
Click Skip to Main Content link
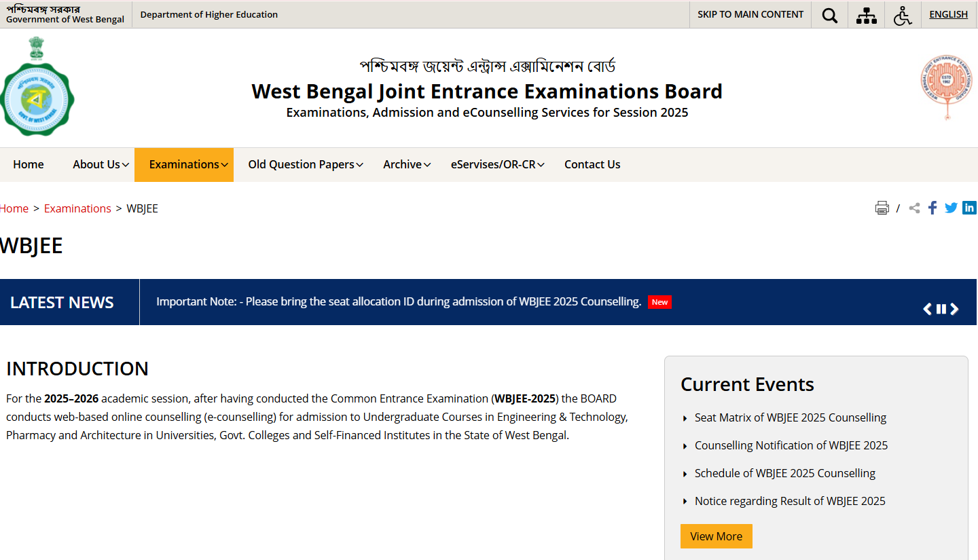pyautogui.click(x=750, y=14)
